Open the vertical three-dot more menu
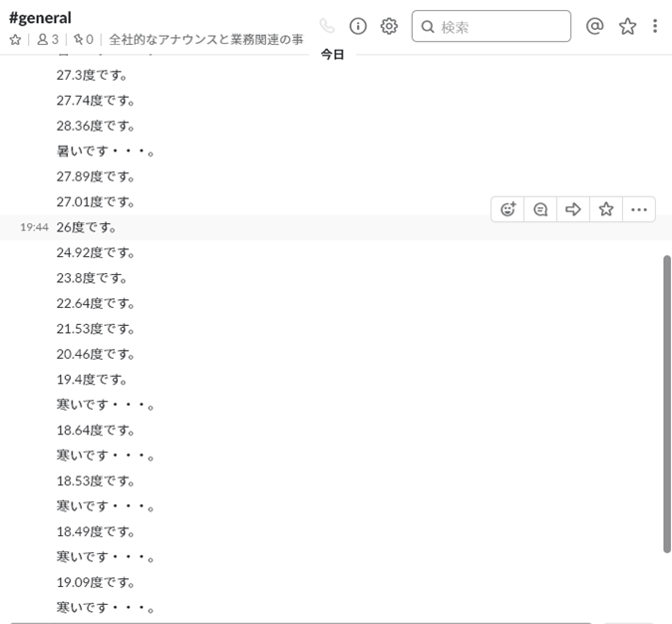The height and width of the screenshot is (624, 672). 655,26
